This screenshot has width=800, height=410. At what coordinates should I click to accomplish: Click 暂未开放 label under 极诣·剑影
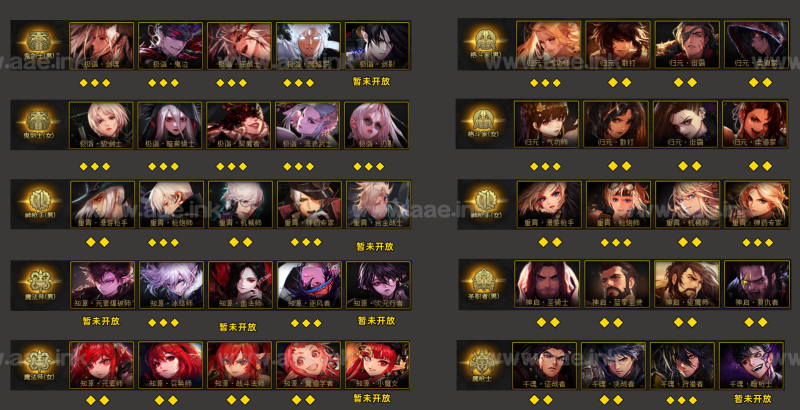(371, 82)
